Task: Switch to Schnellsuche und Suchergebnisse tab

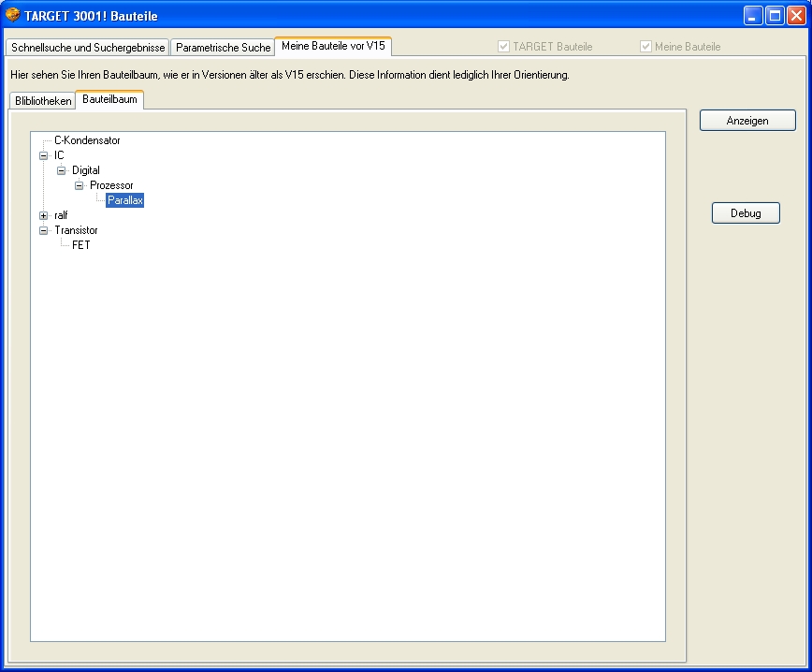Action: coord(88,47)
